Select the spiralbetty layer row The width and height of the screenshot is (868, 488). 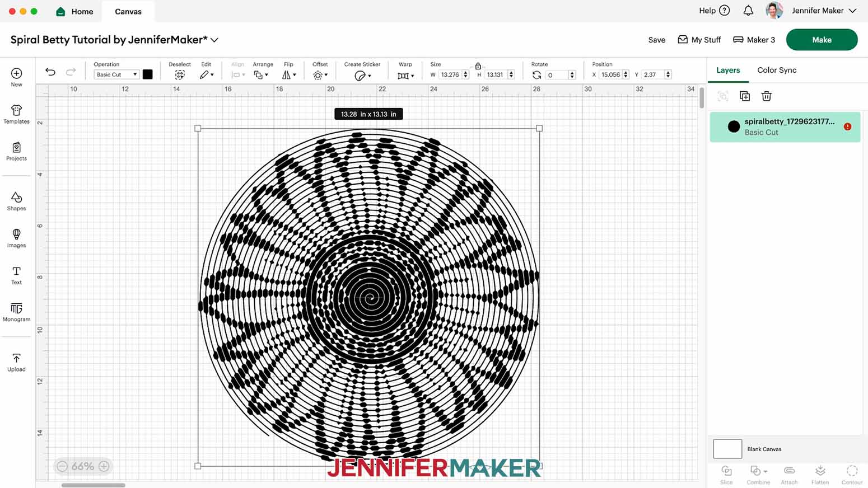pos(785,126)
